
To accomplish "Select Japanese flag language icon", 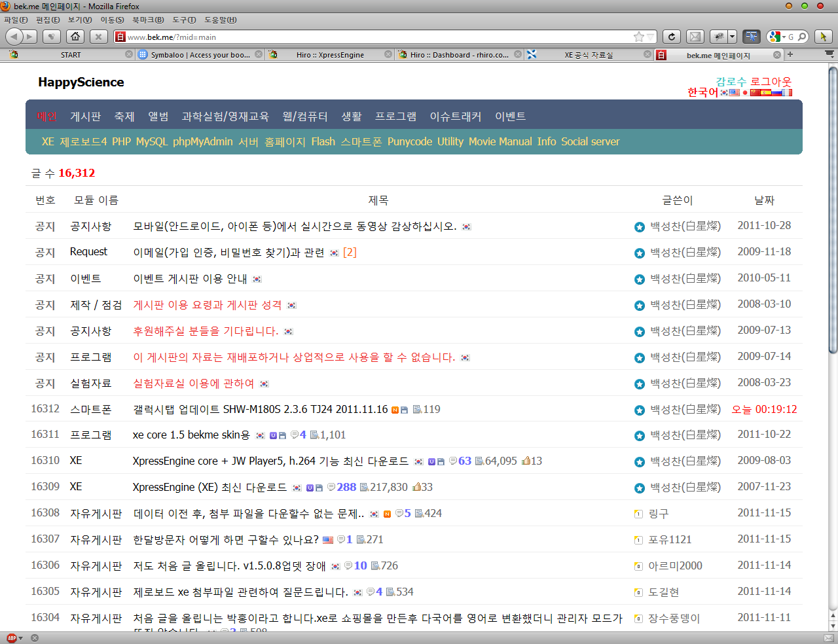I will 745,93.
